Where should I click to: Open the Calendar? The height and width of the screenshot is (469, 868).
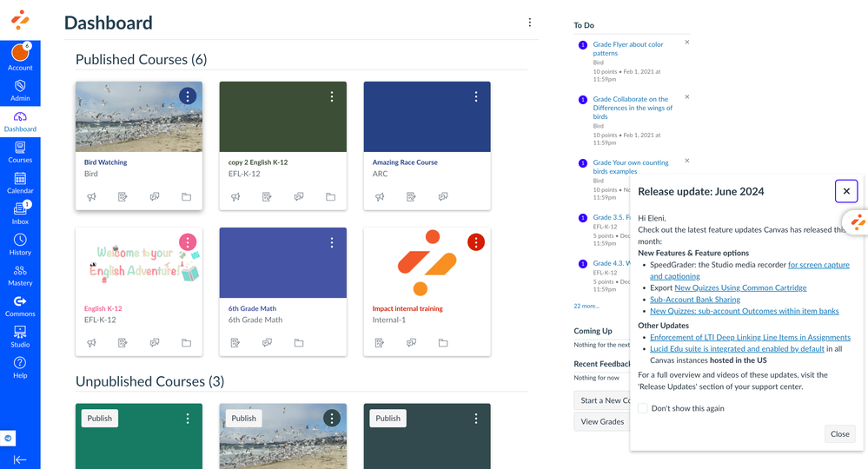[20, 183]
